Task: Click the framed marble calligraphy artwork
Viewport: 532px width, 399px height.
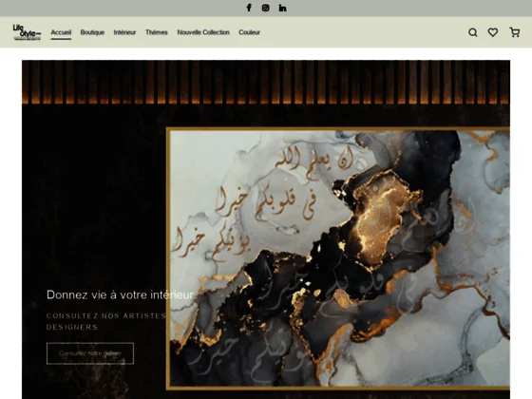Action: (x=338, y=258)
